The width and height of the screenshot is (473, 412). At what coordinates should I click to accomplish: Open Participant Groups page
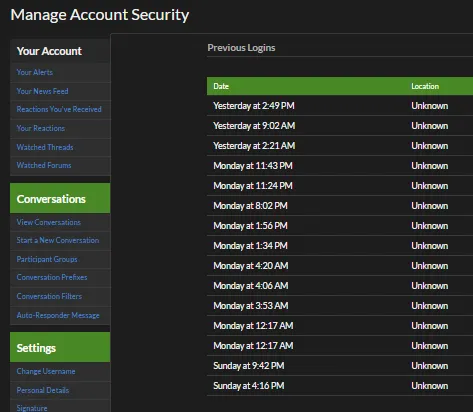47,259
